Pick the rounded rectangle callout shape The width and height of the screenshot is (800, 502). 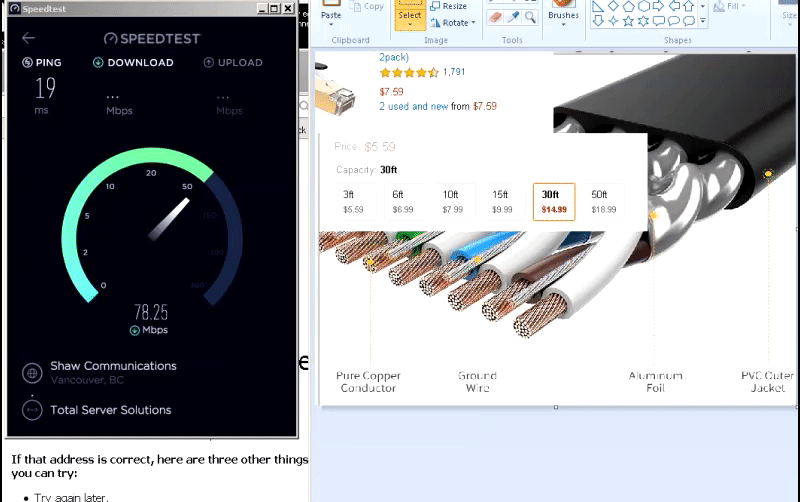coord(659,21)
